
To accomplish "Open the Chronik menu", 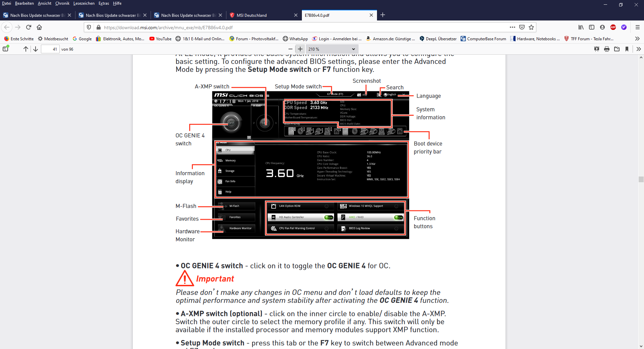I will click(x=62, y=3).
